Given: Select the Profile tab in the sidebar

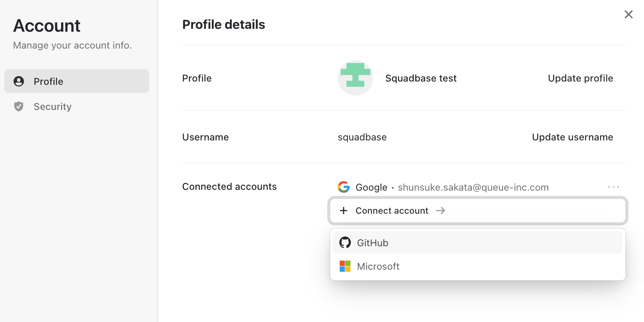Looking at the screenshot, I should point(49,81).
